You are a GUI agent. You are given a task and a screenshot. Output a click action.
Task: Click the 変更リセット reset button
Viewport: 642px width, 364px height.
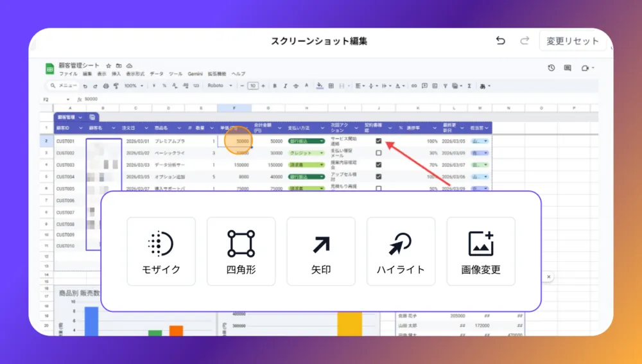coord(573,41)
